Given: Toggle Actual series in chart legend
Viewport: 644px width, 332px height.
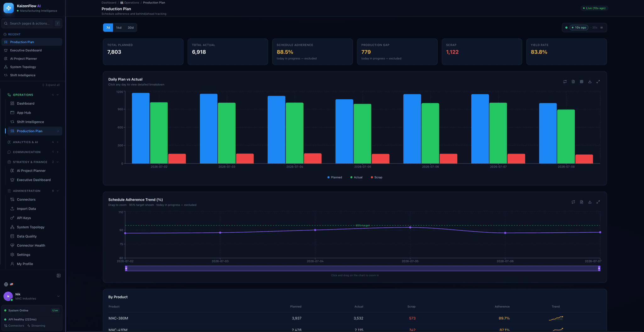Looking at the screenshot, I should [x=356, y=177].
